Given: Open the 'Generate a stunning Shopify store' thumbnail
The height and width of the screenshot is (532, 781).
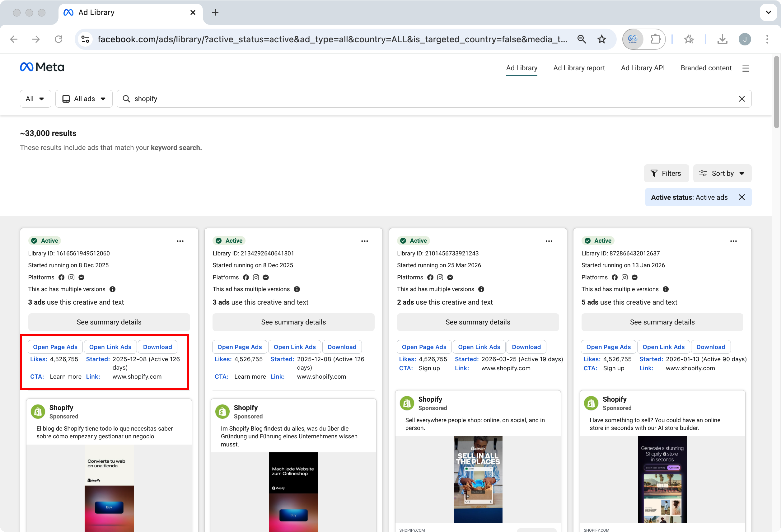Looking at the screenshot, I should coord(662,479).
